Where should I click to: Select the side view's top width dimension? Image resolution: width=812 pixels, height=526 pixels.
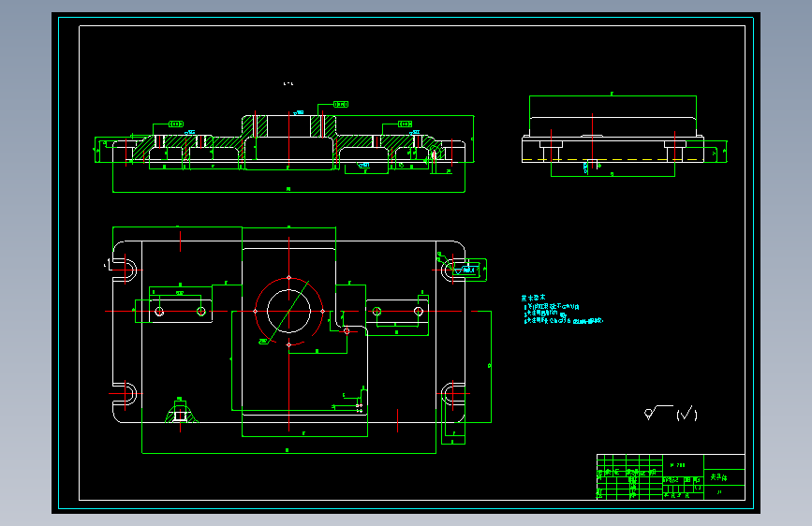(x=613, y=95)
